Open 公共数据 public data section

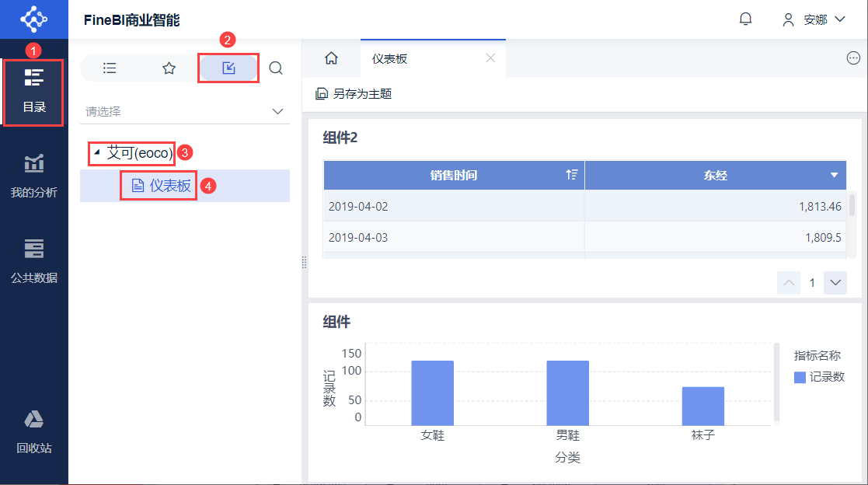(34, 261)
